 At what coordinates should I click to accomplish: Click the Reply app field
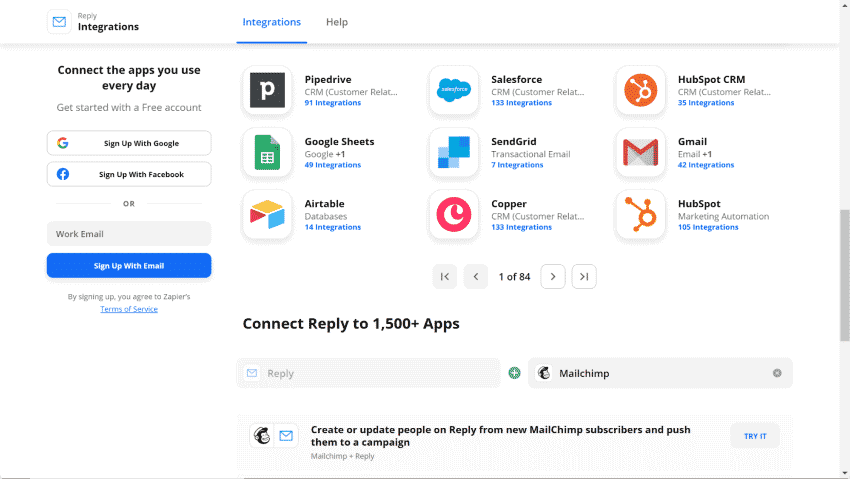pos(368,373)
